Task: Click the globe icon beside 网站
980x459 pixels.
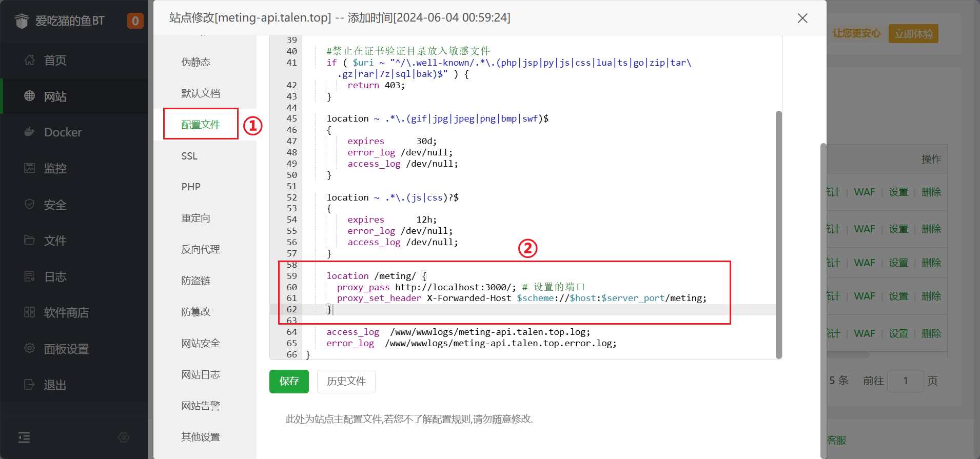Action: point(30,96)
